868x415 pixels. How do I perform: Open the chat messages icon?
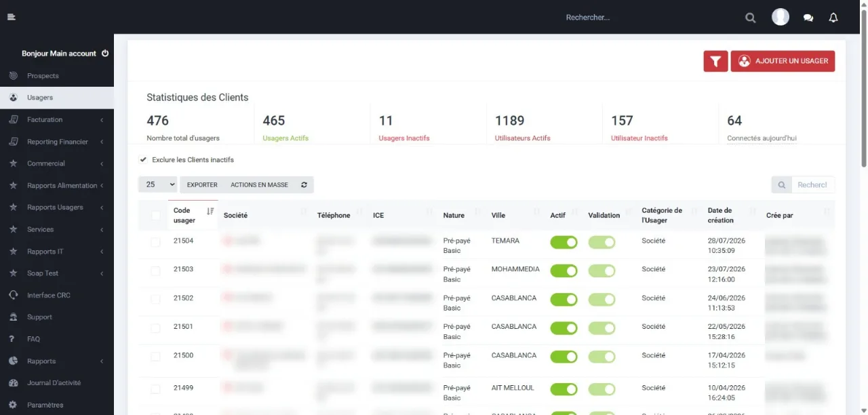[x=808, y=18]
